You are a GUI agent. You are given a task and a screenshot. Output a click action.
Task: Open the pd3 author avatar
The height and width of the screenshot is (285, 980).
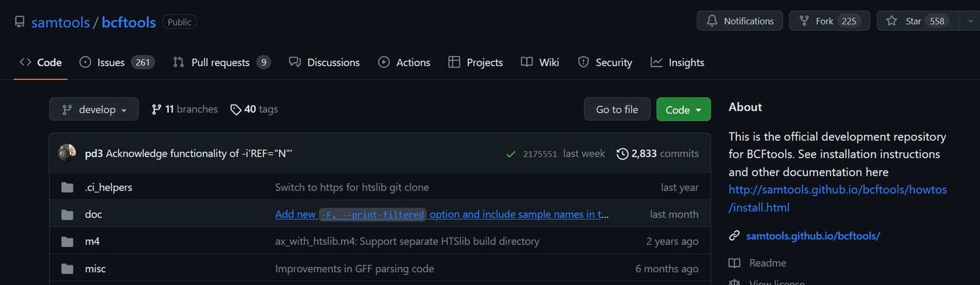(67, 153)
